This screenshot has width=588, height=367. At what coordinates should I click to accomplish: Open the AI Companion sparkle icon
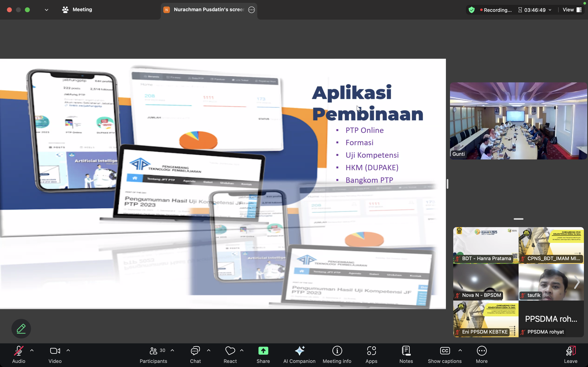[299, 351]
